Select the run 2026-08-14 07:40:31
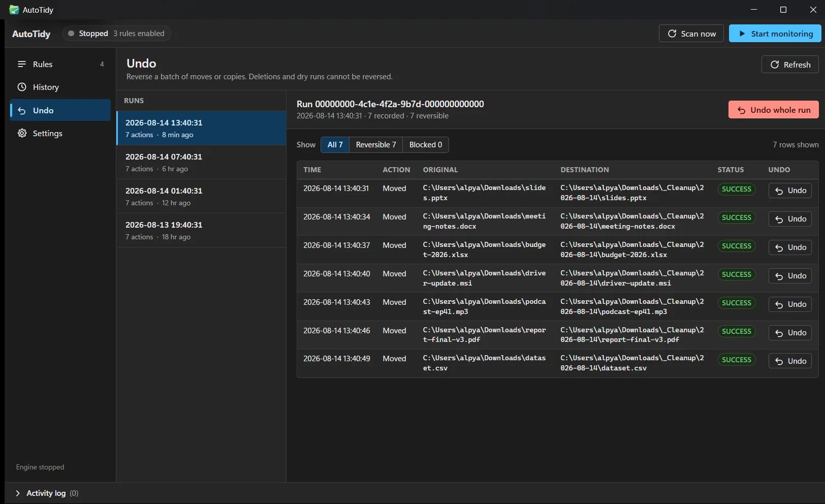 (202, 162)
